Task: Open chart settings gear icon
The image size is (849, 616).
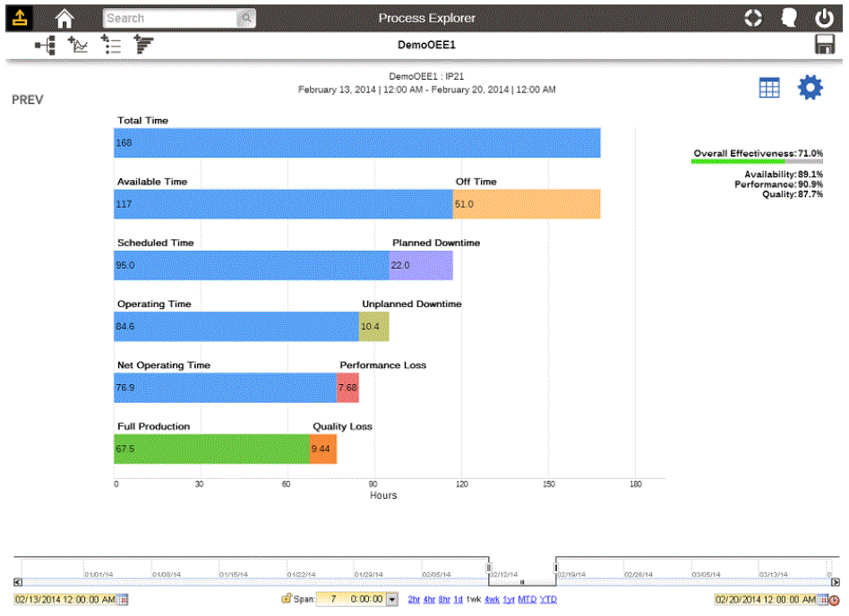Action: click(x=810, y=87)
